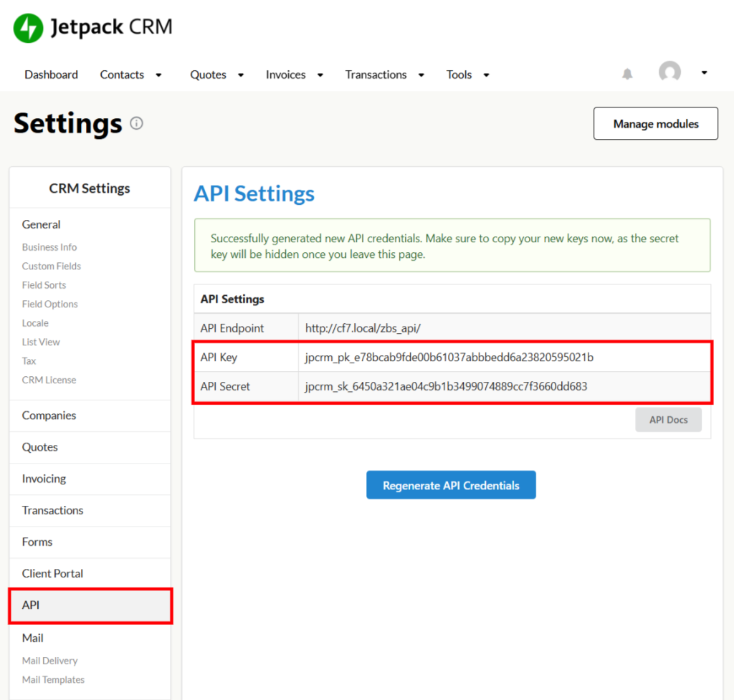734x700 pixels.
Task: Click Regenerate API Credentials
Action: pos(451,485)
